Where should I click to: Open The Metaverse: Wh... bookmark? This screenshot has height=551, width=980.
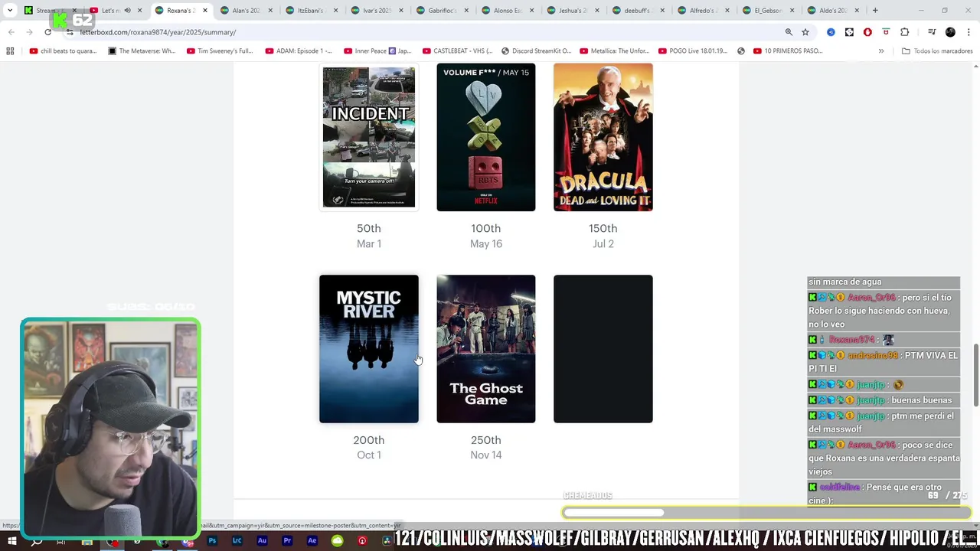pos(142,51)
